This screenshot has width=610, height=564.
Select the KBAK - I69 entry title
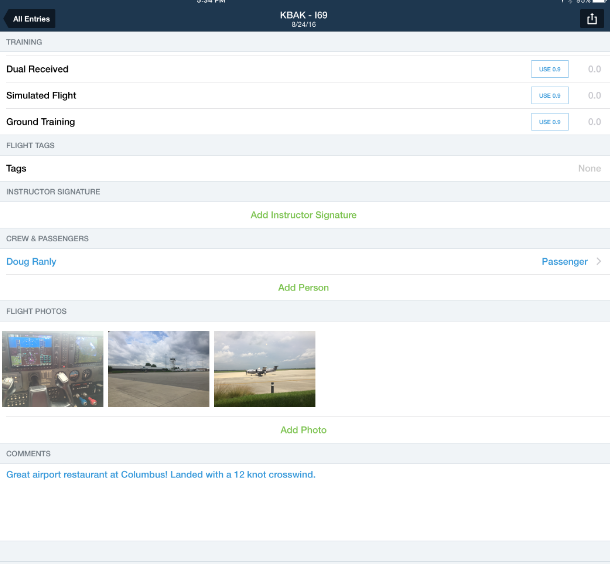pyautogui.click(x=303, y=15)
